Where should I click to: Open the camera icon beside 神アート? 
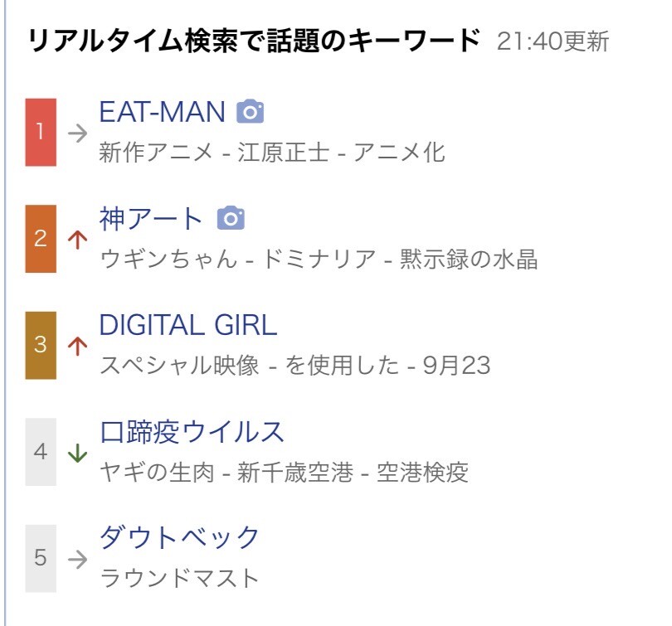pyautogui.click(x=231, y=218)
